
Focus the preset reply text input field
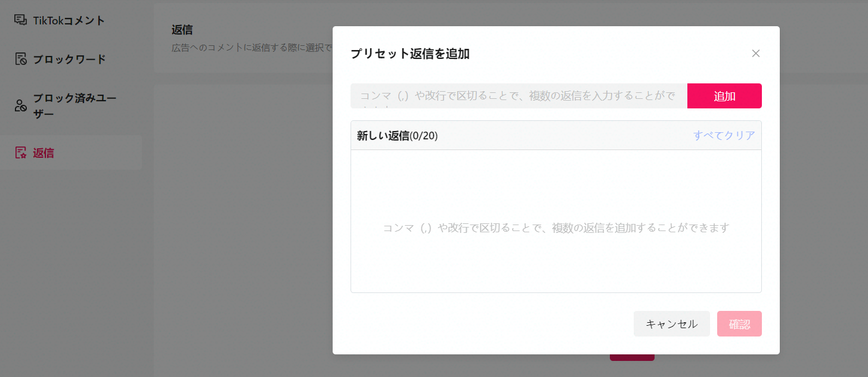pos(519,96)
